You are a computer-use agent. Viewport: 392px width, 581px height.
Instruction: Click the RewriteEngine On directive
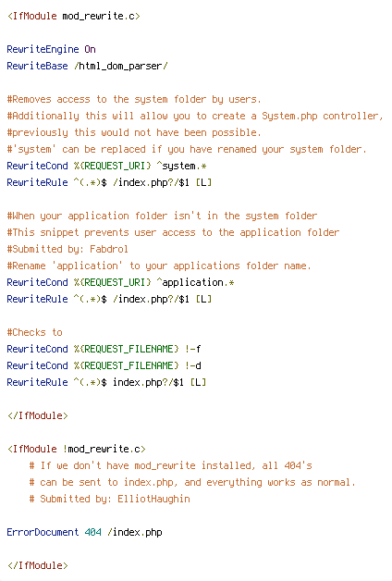pos(52,49)
